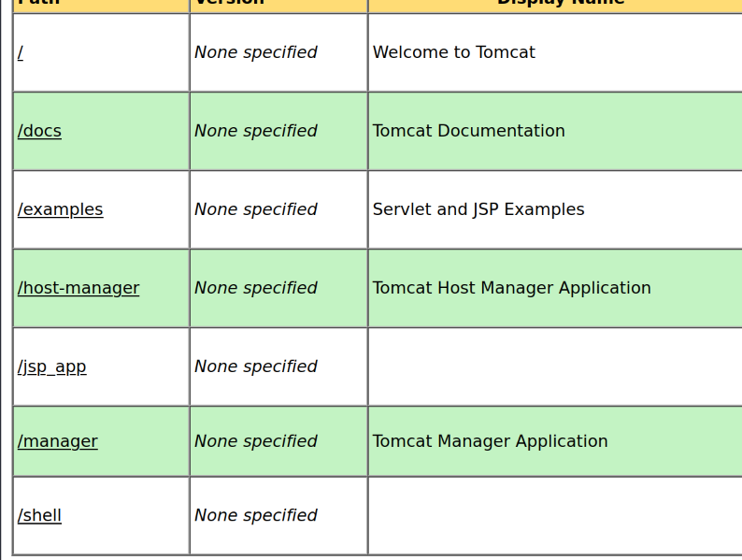Screen dimensions: 742x560
Task: Open the /host-manager link
Action: pos(78,289)
